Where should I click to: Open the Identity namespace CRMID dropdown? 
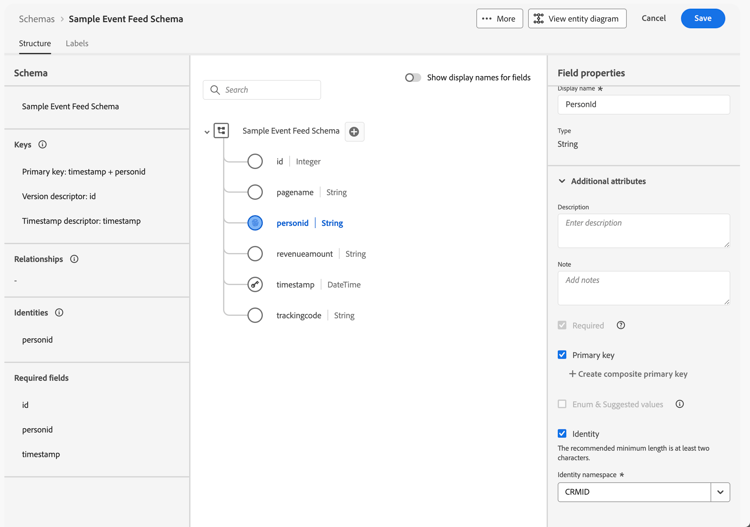720,492
